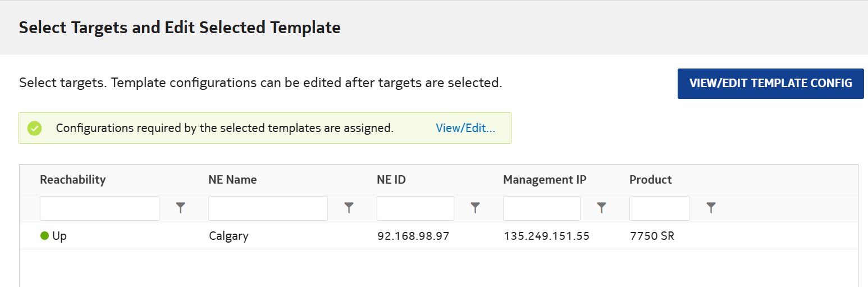
Task: Click the green checkmark success icon
Action: click(x=35, y=128)
